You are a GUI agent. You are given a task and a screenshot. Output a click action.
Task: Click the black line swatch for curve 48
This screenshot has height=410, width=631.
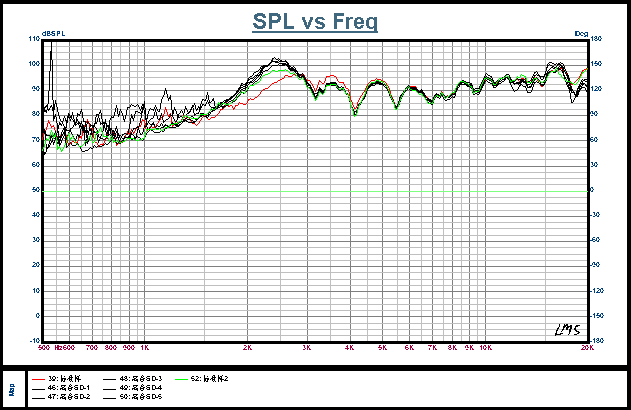pos(109,379)
